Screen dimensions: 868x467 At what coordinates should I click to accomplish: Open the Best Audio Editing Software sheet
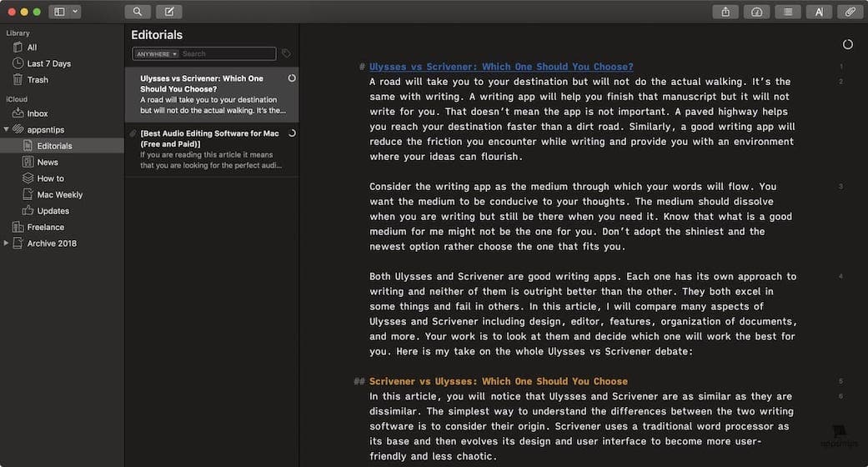[211, 148]
